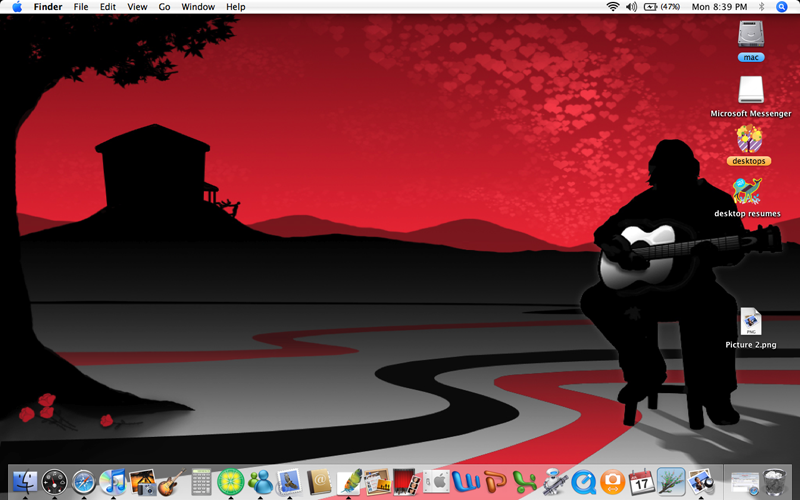This screenshot has width=800, height=500.
Task: Launch Microsoft Word from the dock
Action: tap(466, 482)
